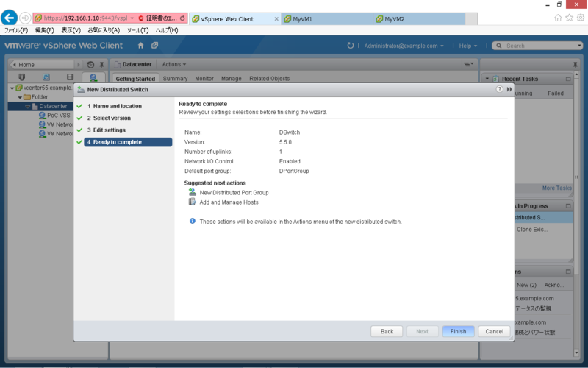Go to step 3 Edit settings
This screenshot has height=368, width=588.
107,130
